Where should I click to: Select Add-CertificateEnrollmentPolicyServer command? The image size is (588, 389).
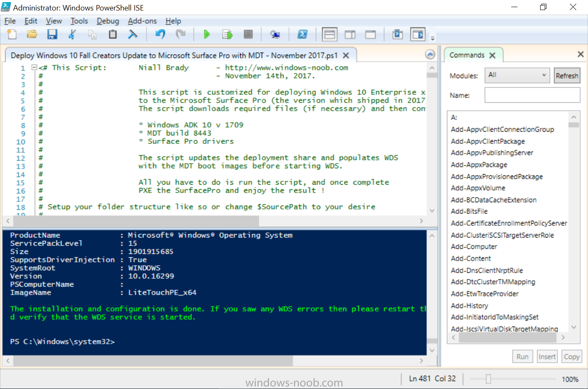point(509,223)
